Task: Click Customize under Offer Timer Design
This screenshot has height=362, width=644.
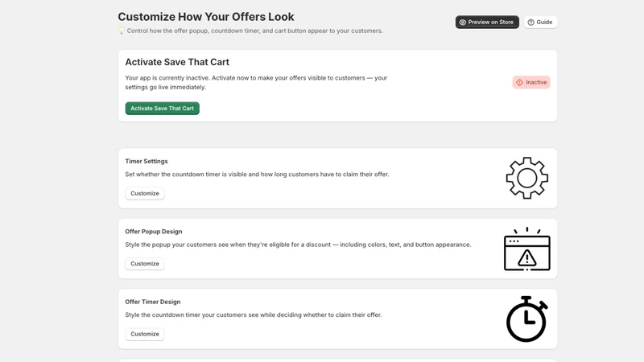Action: [145, 334]
